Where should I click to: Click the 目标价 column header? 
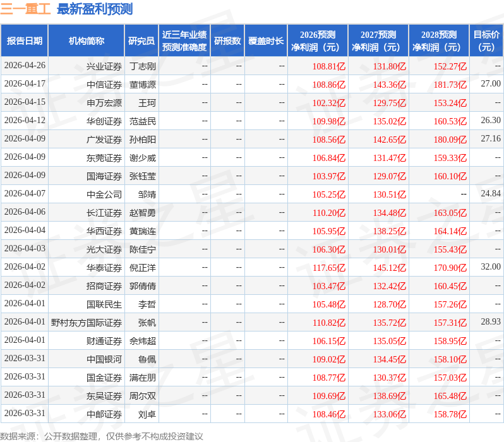pos(487,41)
